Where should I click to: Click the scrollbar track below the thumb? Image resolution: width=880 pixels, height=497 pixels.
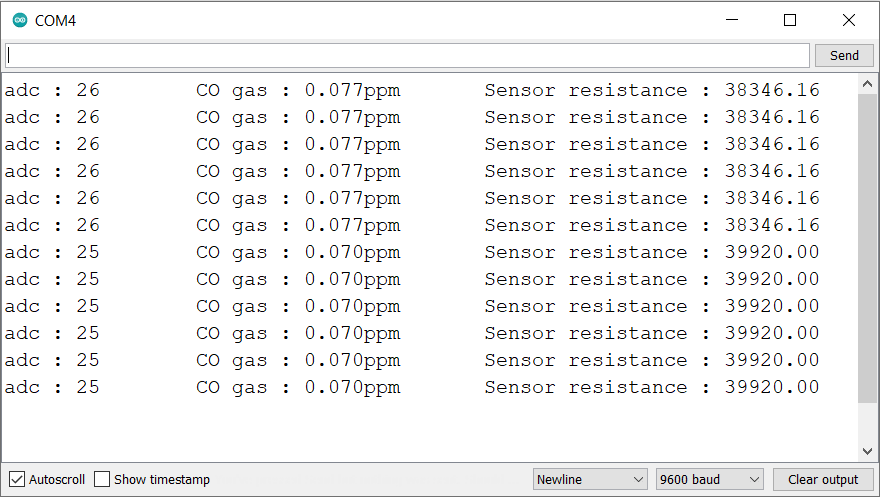(867, 422)
